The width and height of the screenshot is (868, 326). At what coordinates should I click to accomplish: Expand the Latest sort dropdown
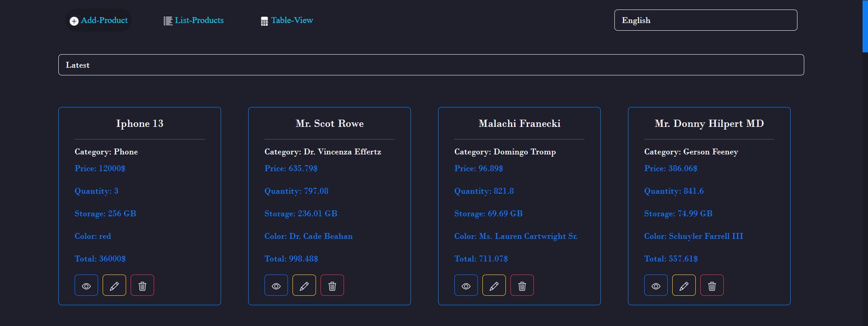click(431, 65)
